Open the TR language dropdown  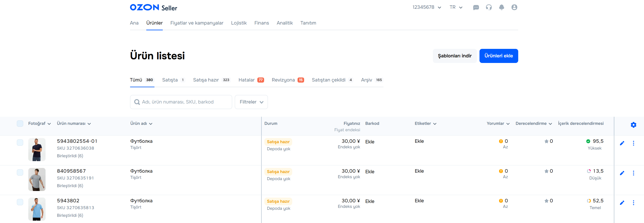[456, 7]
